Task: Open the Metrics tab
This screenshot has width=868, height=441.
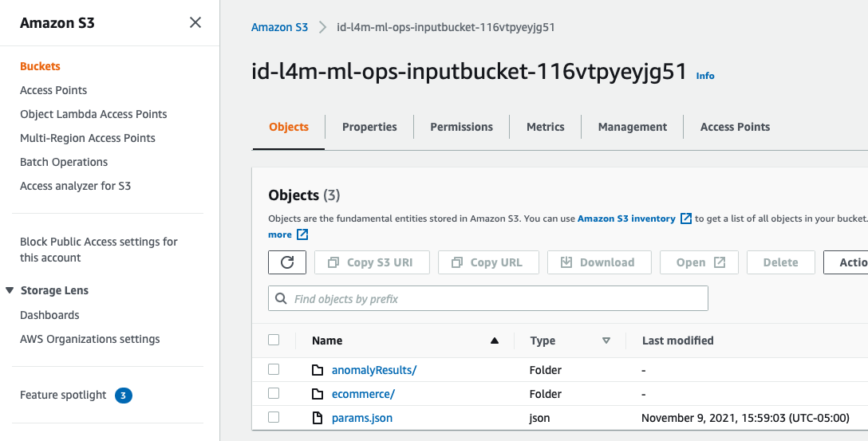Action: pos(545,127)
